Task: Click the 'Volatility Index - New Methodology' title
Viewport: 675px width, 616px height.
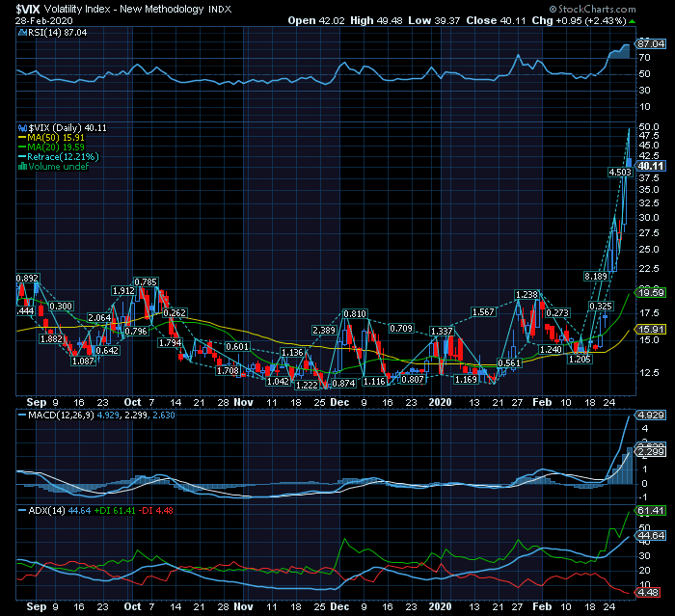Action: click(124, 9)
